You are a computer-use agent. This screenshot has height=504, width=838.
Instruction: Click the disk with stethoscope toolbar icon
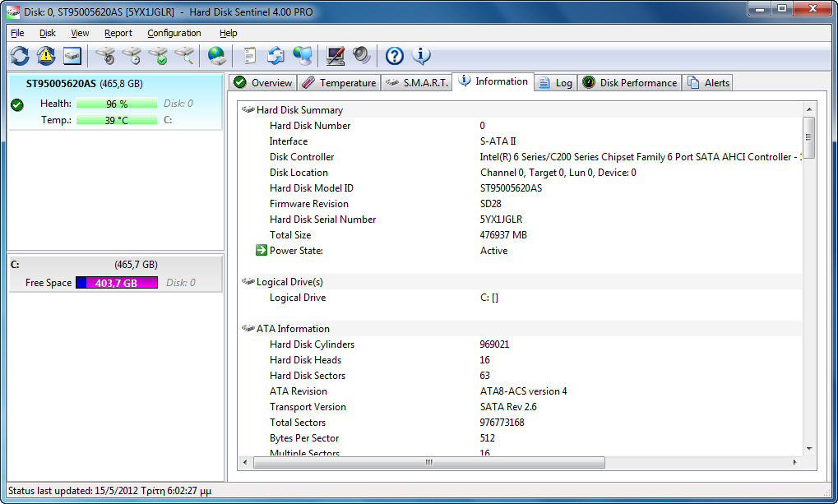click(105, 56)
